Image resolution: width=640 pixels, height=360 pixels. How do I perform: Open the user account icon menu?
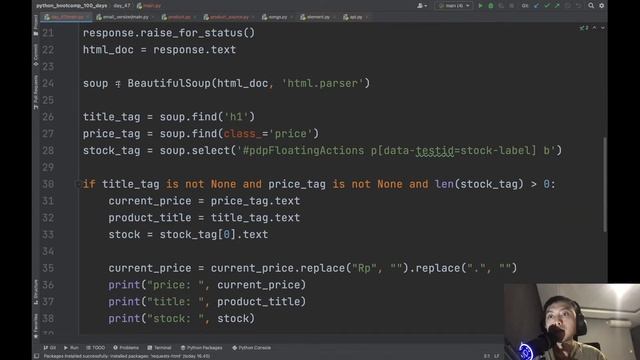pos(422,6)
